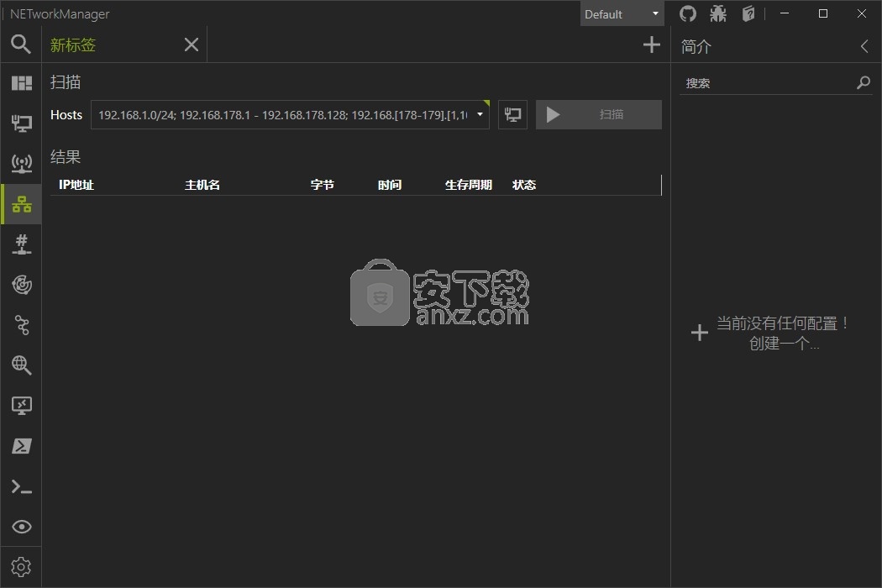Screen dimensions: 882x588
Task: Click the 简介 panel title
Action: [x=696, y=47]
